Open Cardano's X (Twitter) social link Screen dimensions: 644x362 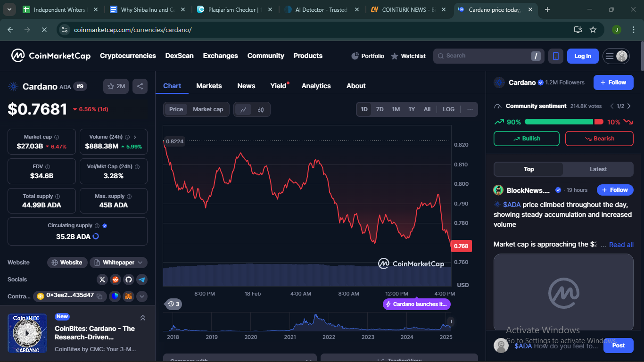point(102,280)
